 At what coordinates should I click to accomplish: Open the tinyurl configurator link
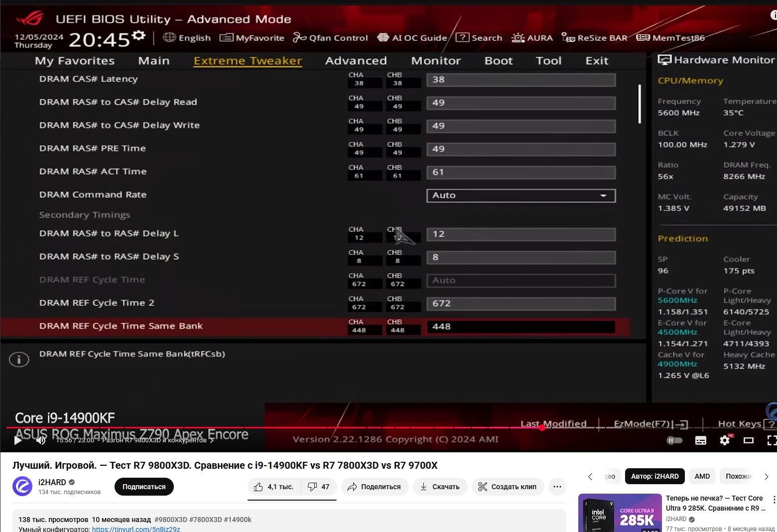[136, 529]
